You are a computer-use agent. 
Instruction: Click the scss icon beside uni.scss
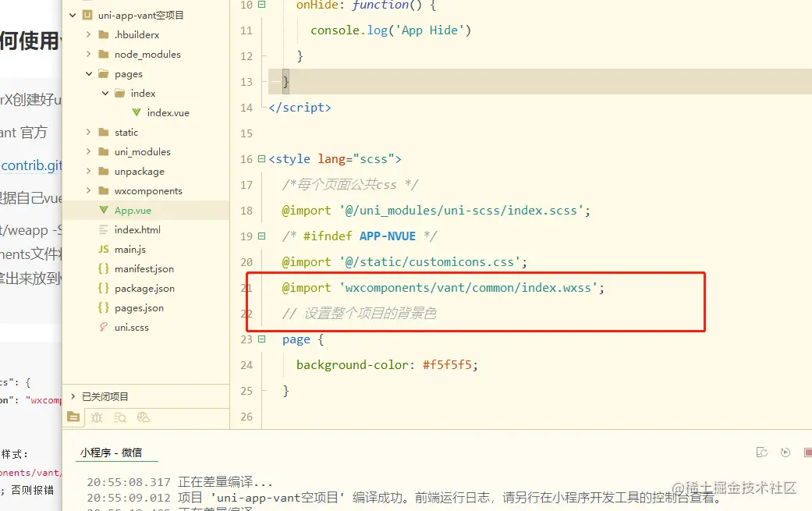click(x=104, y=327)
